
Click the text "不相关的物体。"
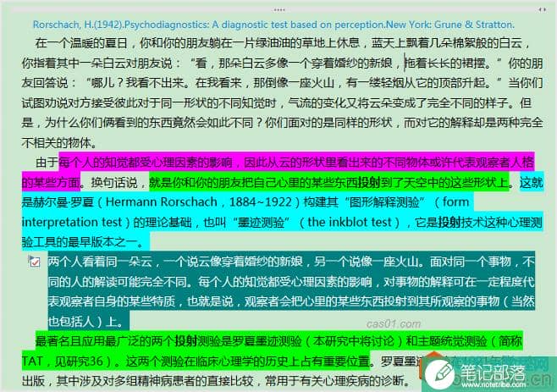tap(59, 143)
